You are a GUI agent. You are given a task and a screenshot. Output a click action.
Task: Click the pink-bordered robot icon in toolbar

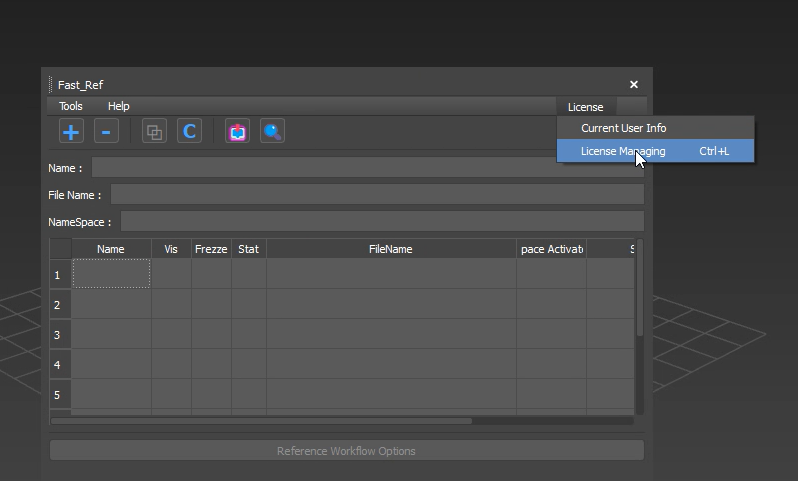(237, 131)
